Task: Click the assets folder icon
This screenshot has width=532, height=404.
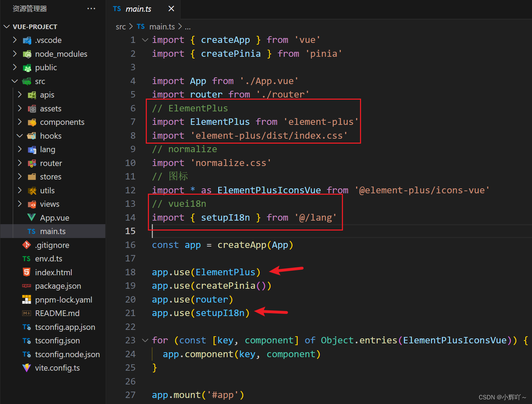Action: click(x=32, y=109)
